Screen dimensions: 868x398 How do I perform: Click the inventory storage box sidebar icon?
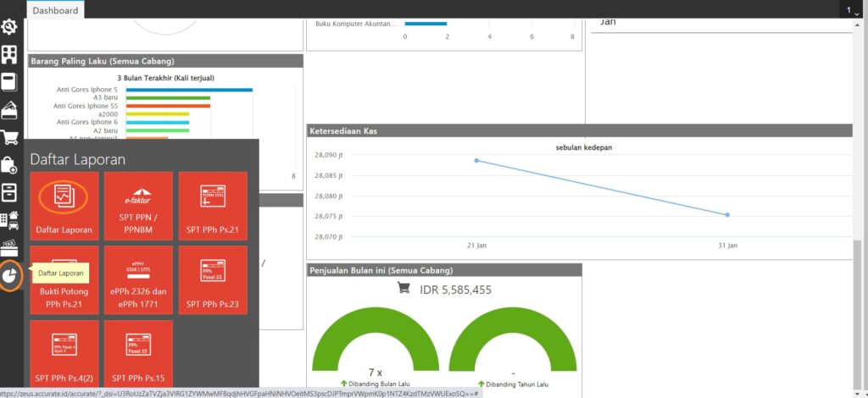pos(10,192)
